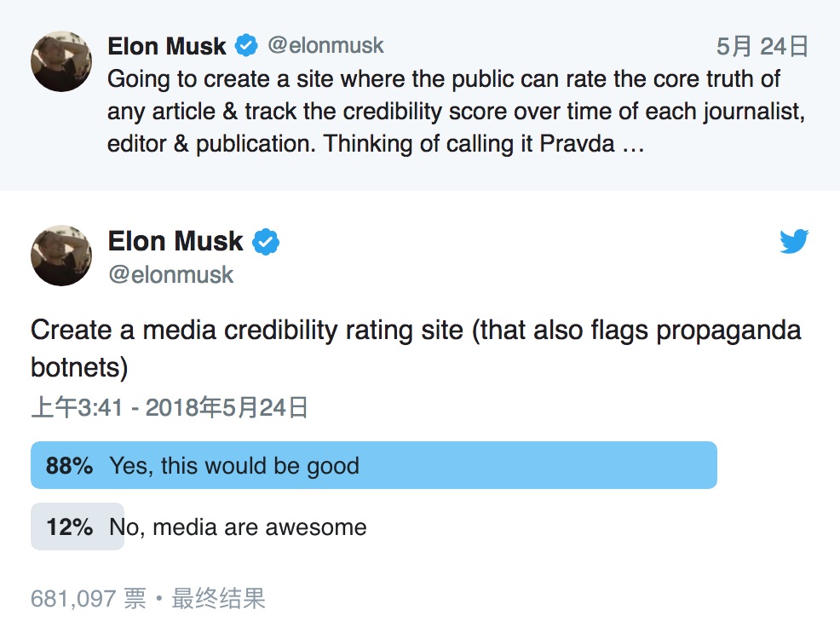Click the avatar in the quoted tweet header
840x627 pixels.
(60, 60)
